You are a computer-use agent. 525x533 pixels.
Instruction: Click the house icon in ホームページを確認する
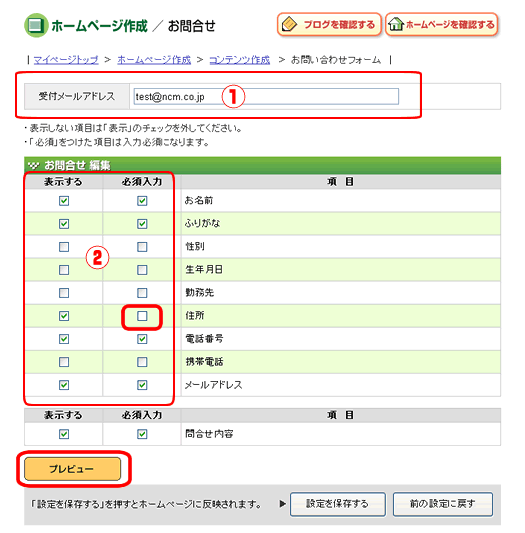pos(396,24)
